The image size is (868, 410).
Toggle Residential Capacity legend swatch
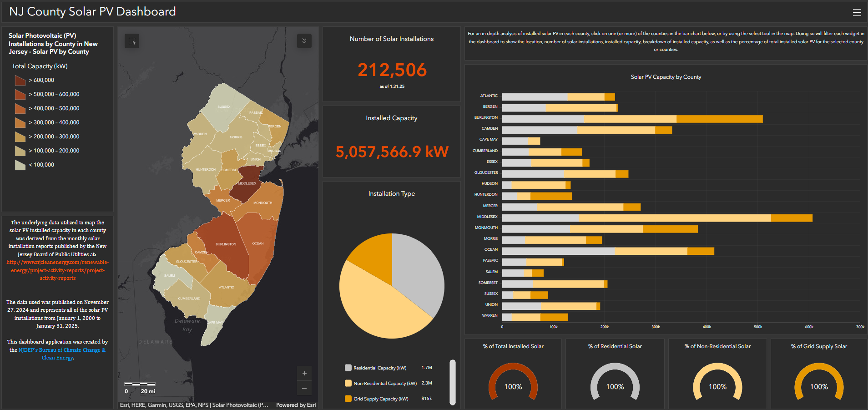(x=348, y=368)
